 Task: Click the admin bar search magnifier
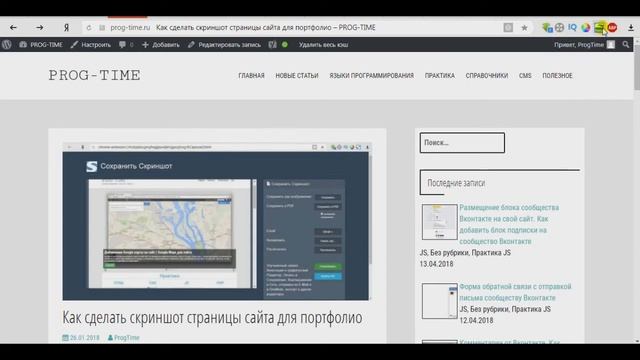click(626, 45)
